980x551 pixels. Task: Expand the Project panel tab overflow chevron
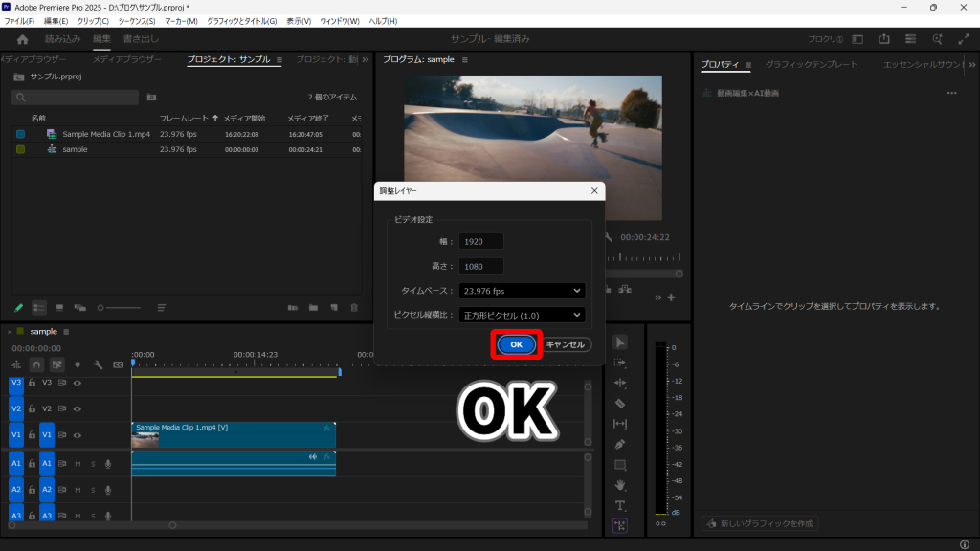click(364, 60)
